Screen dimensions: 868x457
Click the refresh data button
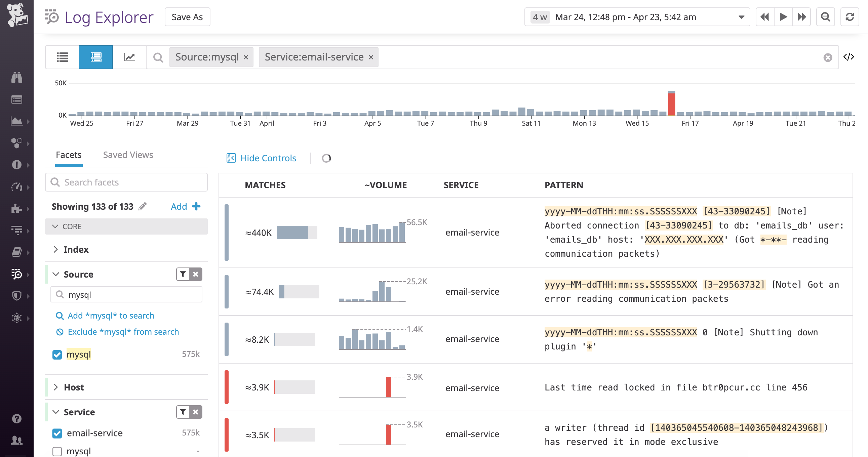tap(850, 16)
